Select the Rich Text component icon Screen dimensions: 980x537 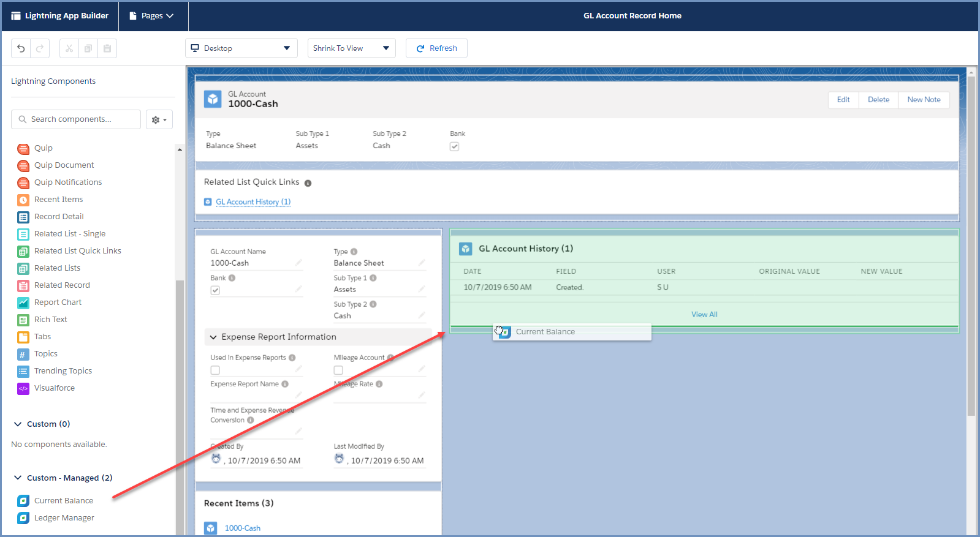point(23,320)
